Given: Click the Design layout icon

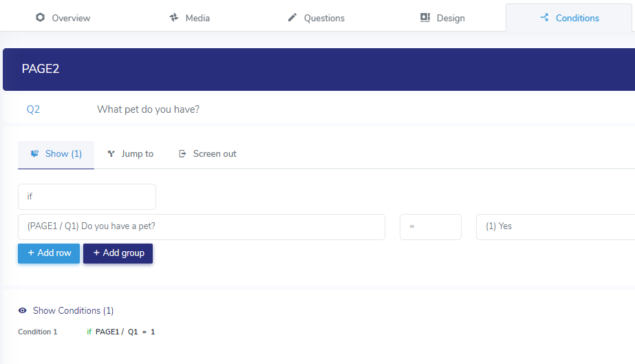Looking at the screenshot, I should [424, 17].
